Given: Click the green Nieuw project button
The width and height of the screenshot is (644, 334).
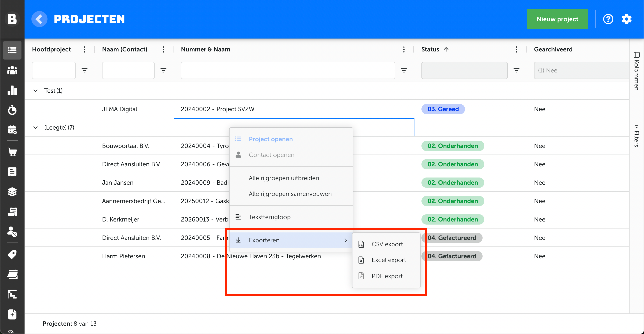Looking at the screenshot, I should (x=557, y=19).
